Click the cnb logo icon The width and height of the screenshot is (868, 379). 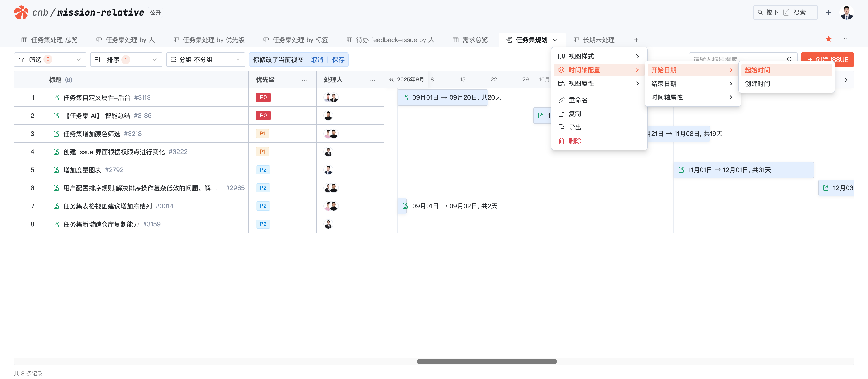21,12
